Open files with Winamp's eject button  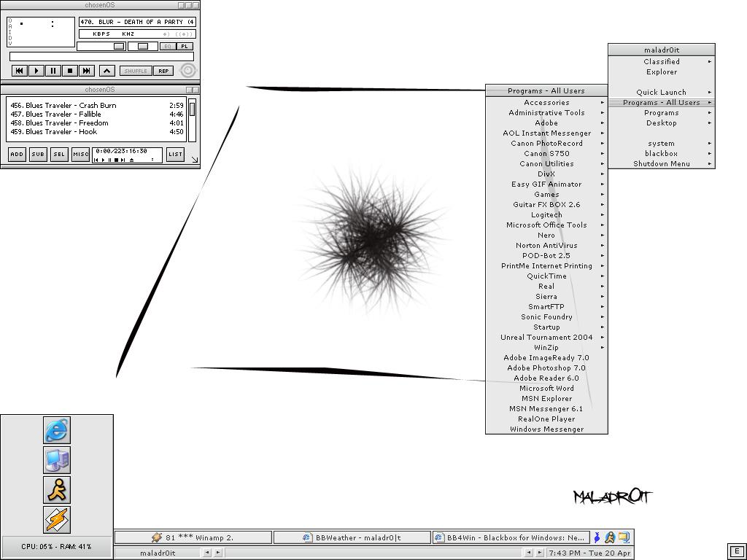click(x=107, y=71)
